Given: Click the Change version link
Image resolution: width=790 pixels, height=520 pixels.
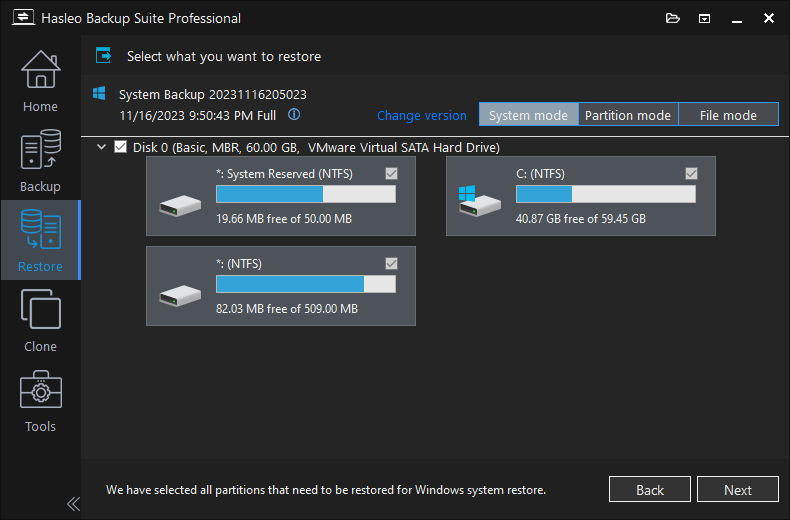Looking at the screenshot, I should (422, 115).
